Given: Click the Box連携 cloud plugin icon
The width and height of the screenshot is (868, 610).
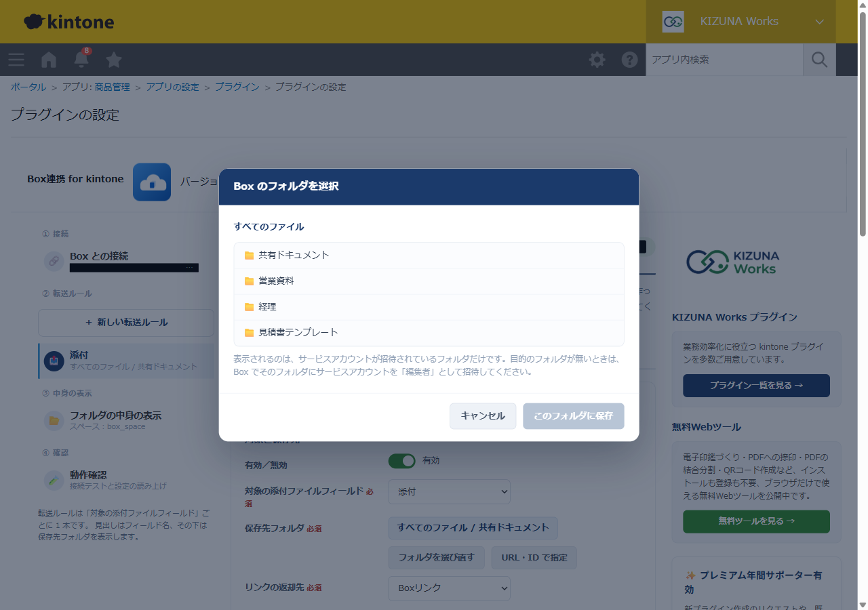Looking at the screenshot, I should click(152, 182).
